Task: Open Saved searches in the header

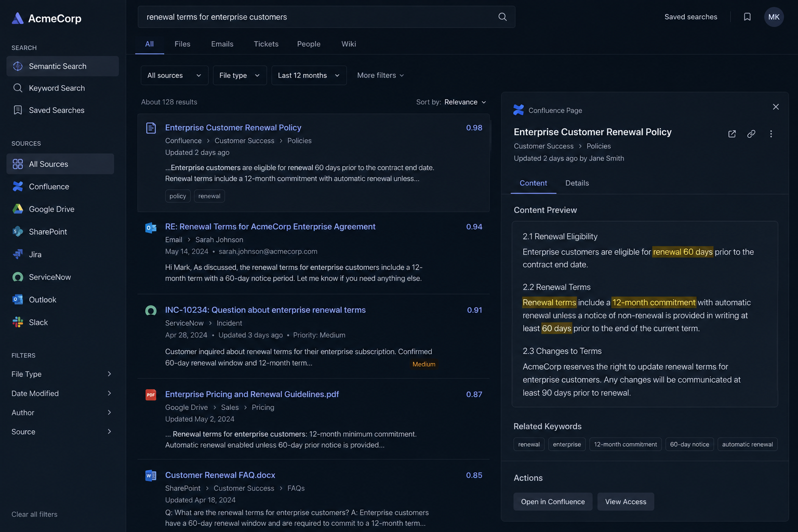Action: (x=690, y=17)
